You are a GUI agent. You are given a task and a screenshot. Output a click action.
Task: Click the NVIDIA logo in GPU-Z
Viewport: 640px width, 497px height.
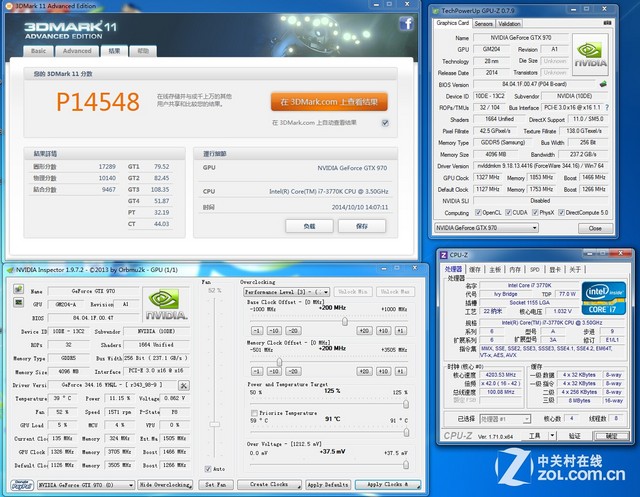pyautogui.click(x=590, y=55)
